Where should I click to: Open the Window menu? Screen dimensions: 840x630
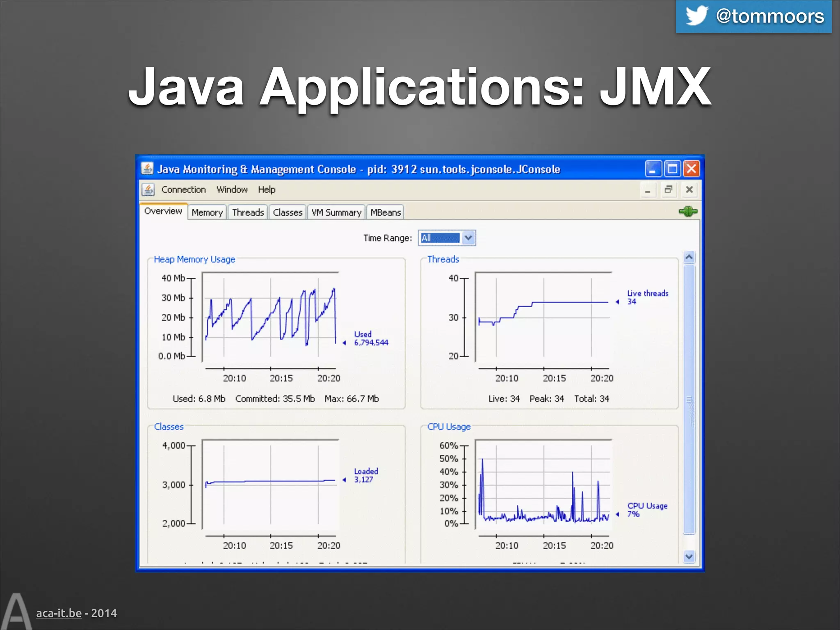(232, 189)
